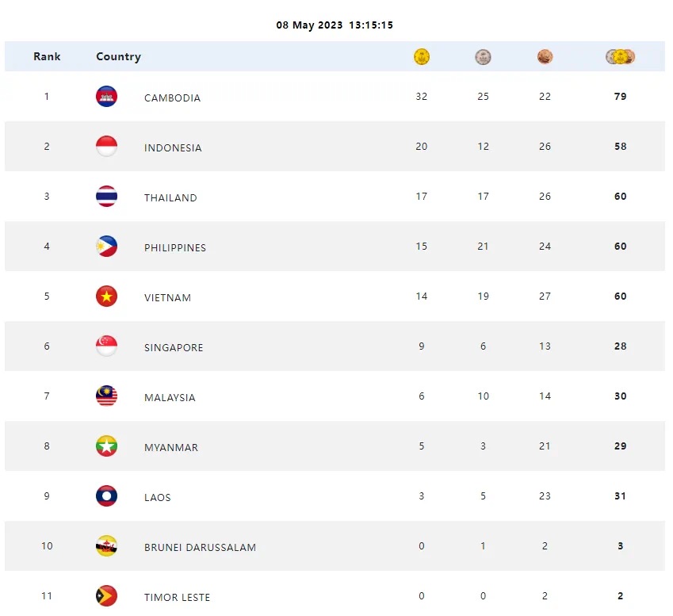Click the Laos flag icon

point(106,496)
